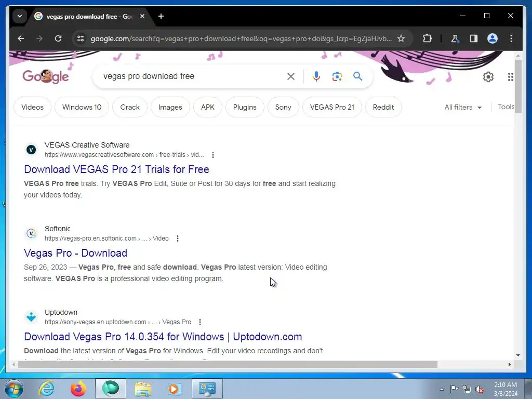
Task: Click the control panel taskbar button
Action: tap(207, 389)
